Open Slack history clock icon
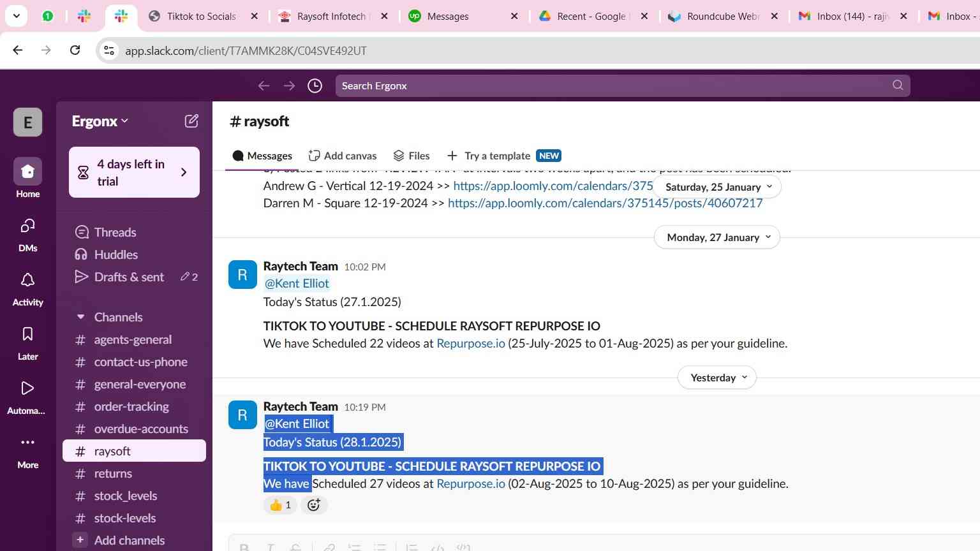This screenshot has width=980, height=551. tap(315, 85)
